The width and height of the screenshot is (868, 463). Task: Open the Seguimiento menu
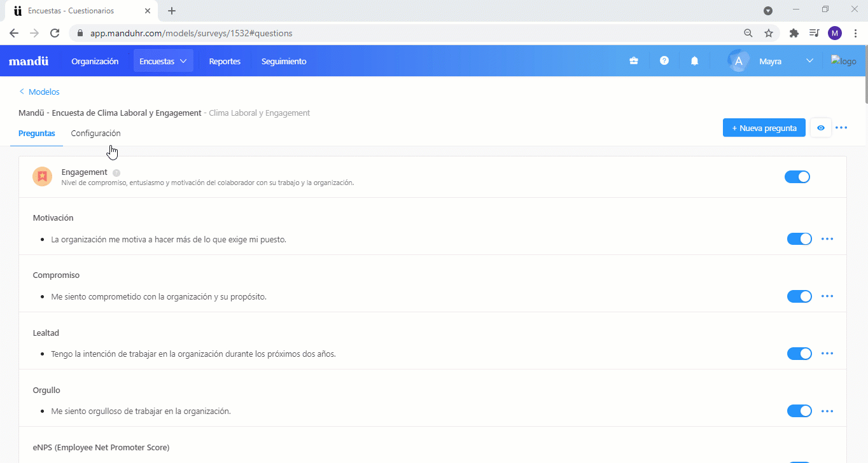pyautogui.click(x=284, y=61)
